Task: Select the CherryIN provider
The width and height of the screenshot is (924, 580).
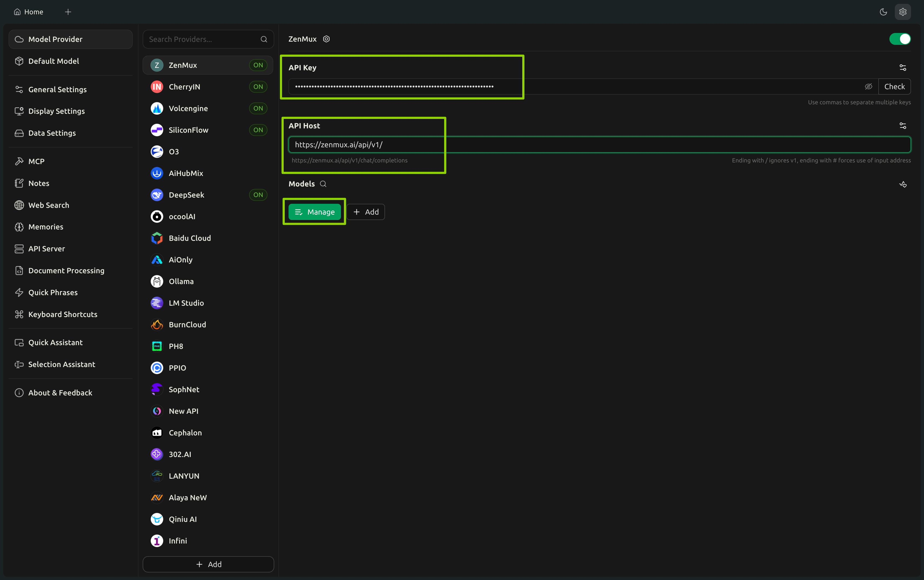Action: pyautogui.click(x=208, y=87)
